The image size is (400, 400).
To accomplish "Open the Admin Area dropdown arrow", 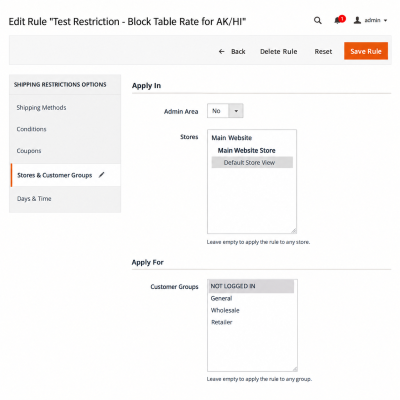I will tap(236, 111).
